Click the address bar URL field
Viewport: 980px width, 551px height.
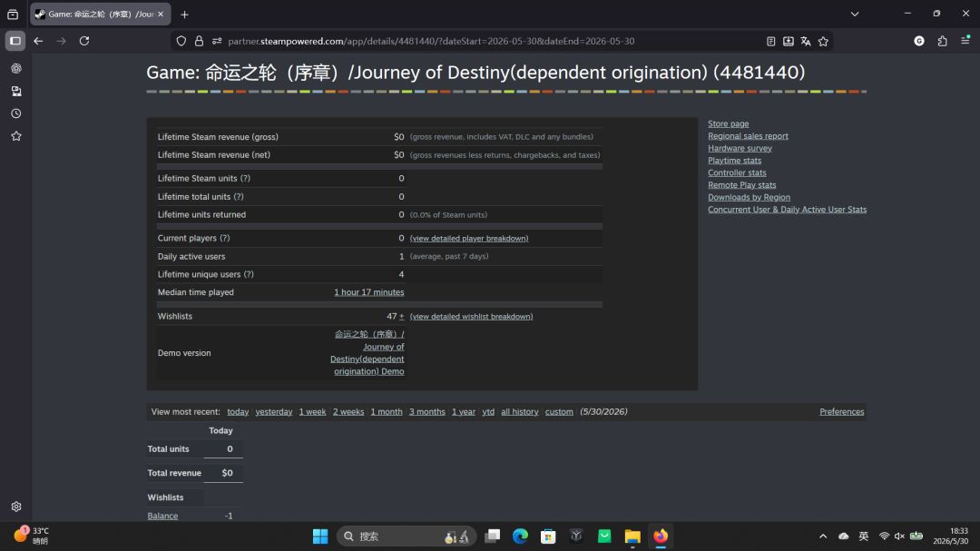tap(431, 41)
